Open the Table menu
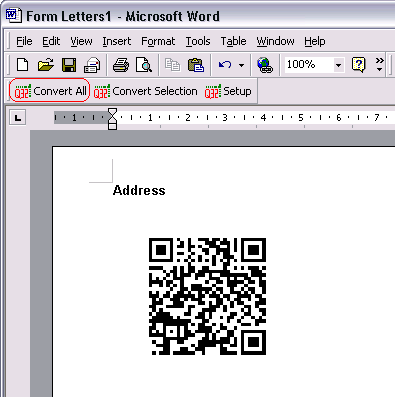Screen dimensions: 395x397 pyautogui.click(x=233, y=41)
